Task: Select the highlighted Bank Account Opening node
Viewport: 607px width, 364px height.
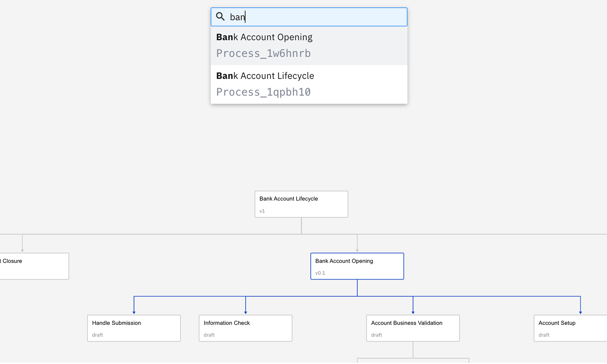Action: [357, 266]
